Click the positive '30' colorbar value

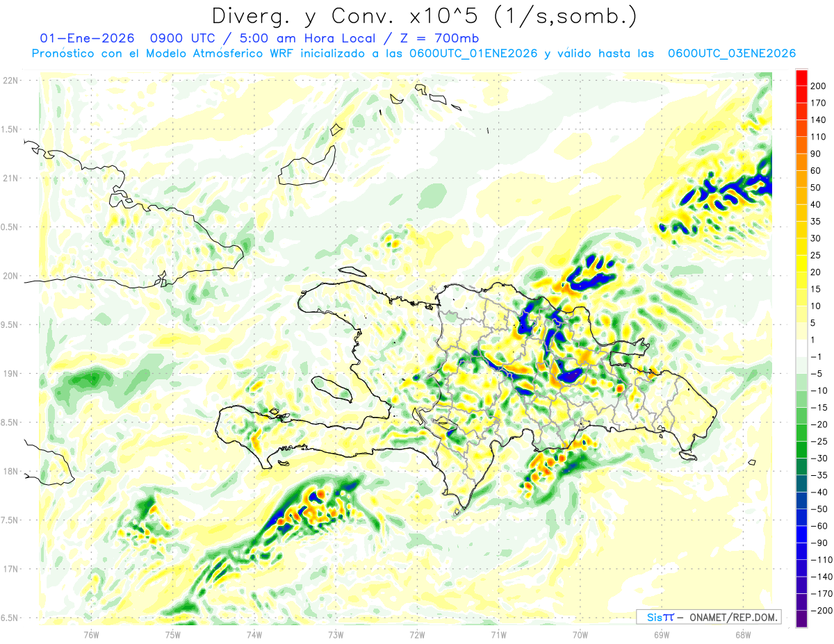tap(817, 238)
